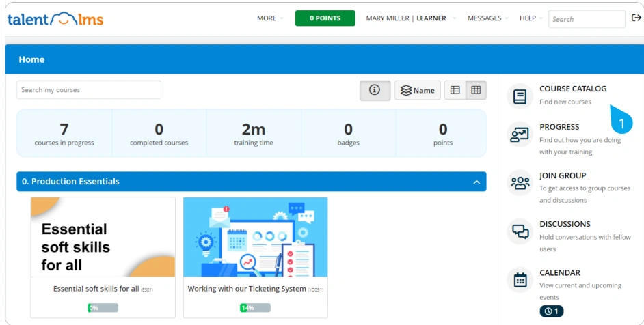Expand the arrow next to LEARNER
The height and width of the screenshot is (325, 644).
(454, 18)
